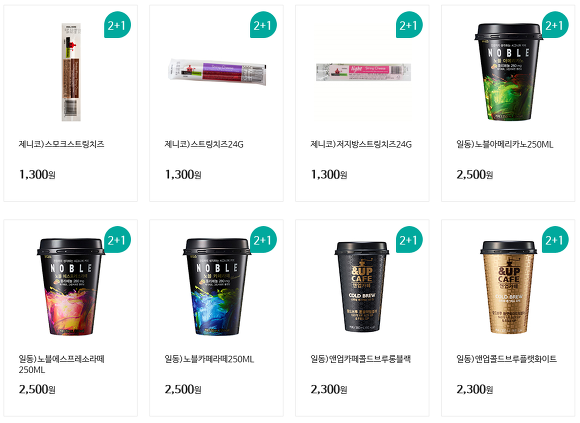Click the 2+1 badge on 노블에스프레소라떼
This screenshot has width=580, height=423.
pyautogui.click(x=117, y=240)
